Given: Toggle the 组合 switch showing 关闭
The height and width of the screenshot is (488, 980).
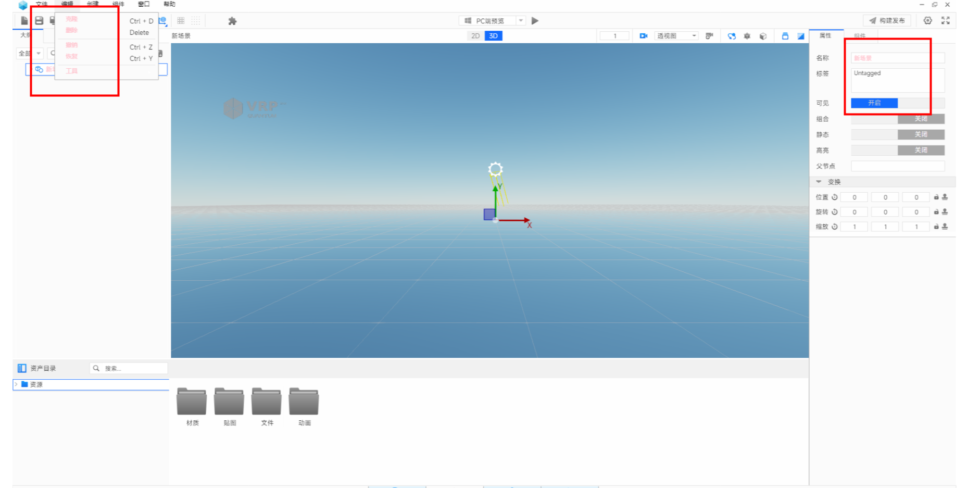Looking at the screenshot, I should (898, 119).
